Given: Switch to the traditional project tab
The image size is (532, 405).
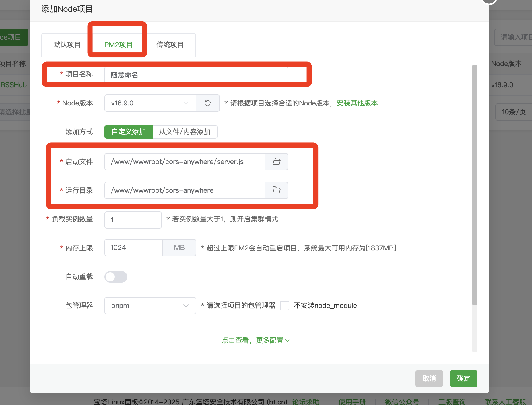Looking at the screenshot, I should 170,45.
